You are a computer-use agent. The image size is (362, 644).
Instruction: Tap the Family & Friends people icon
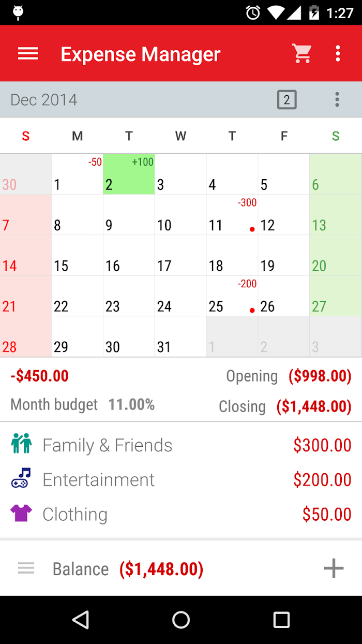[x=21, y=445]
